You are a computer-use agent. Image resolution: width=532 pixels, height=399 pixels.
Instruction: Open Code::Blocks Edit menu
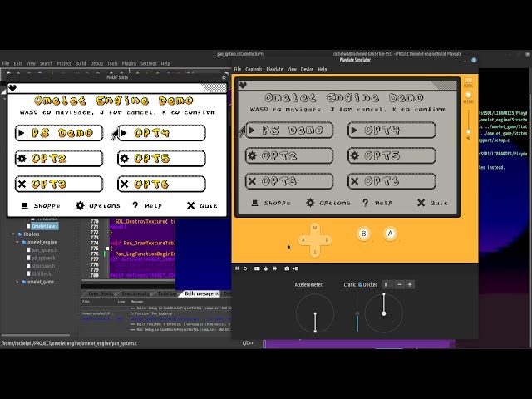point(17,63)
